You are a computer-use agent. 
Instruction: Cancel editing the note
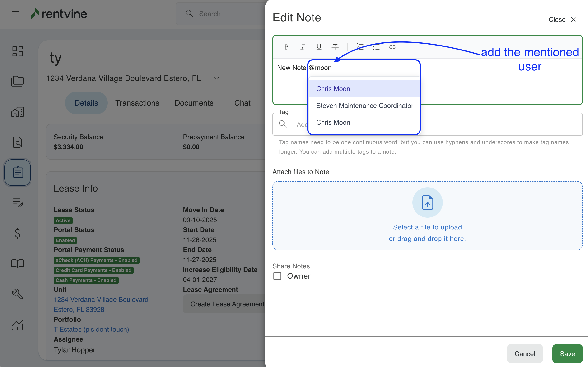(x=525, y=353)
